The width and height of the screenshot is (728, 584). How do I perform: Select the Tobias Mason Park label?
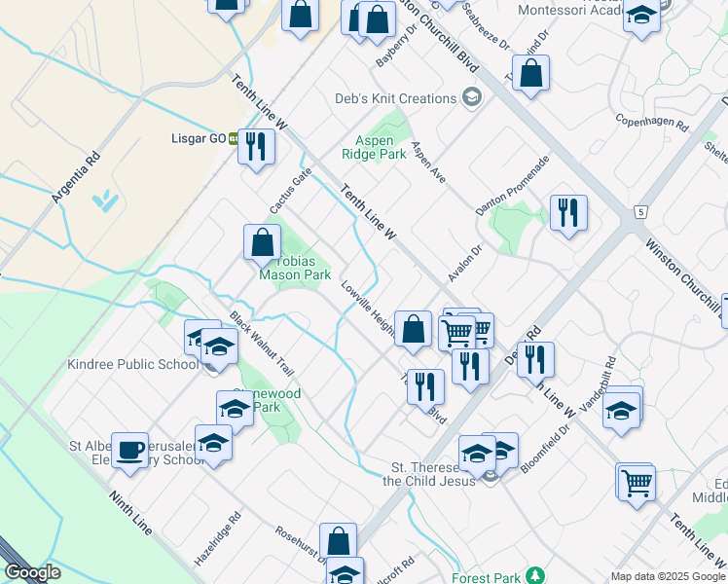295,268
